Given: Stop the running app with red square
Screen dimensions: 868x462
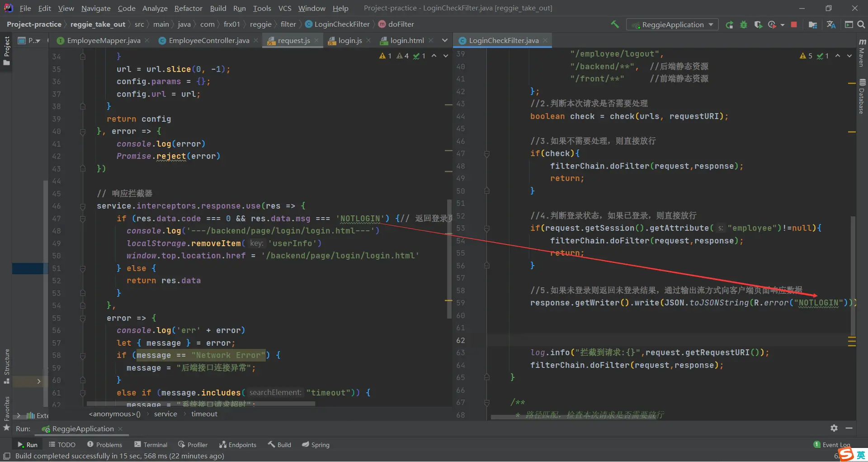Looking at the screenshot, I should click(x=794, y=25).
